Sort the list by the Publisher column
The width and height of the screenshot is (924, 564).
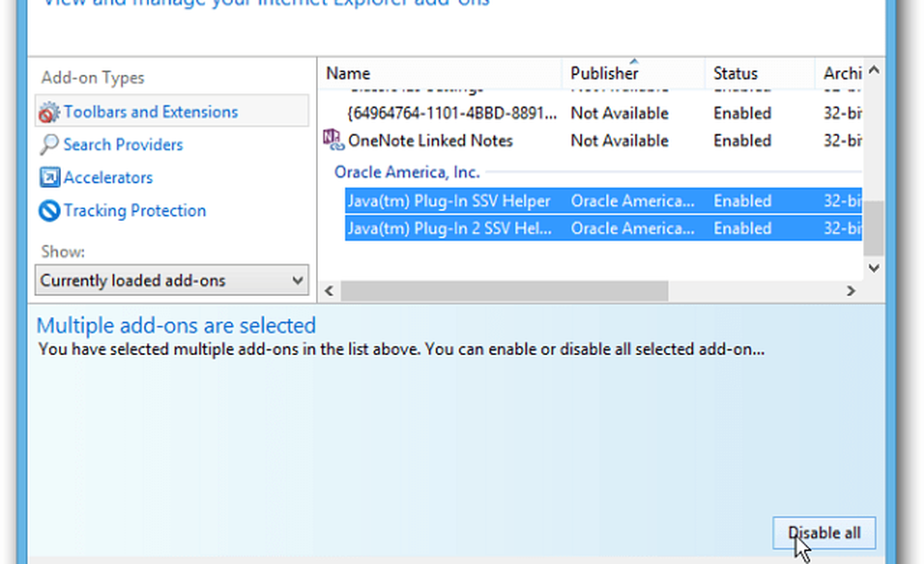634,73
